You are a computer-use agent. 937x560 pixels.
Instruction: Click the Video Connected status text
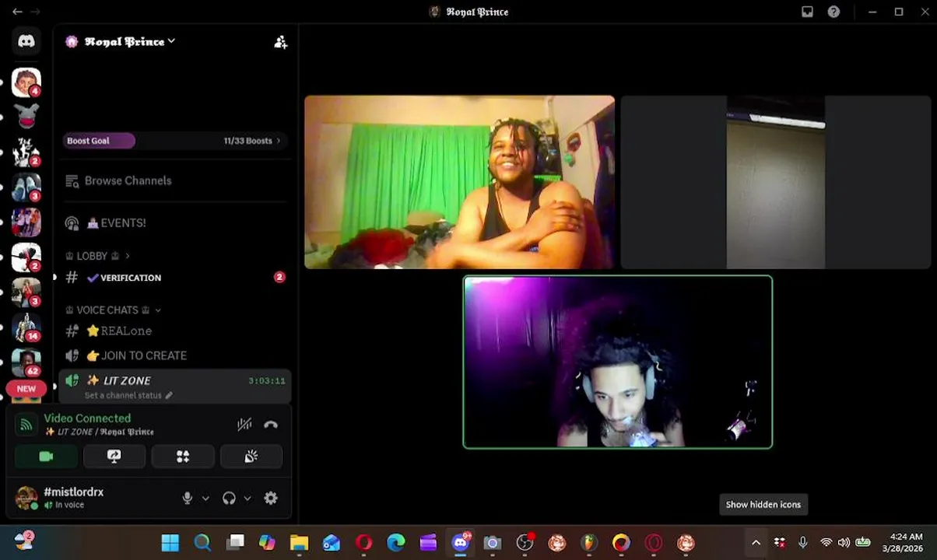coord(87,418)
